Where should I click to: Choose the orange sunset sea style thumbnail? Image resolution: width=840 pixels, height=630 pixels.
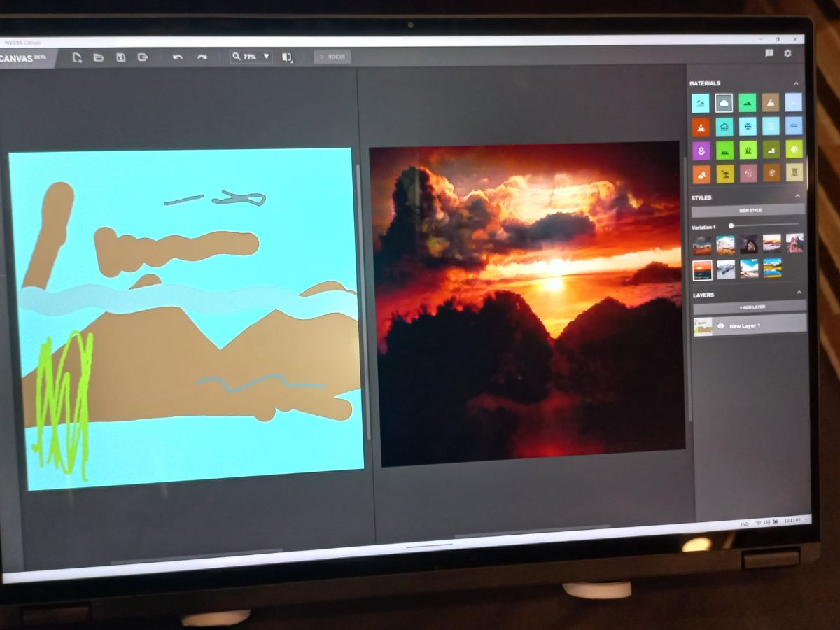703,269
